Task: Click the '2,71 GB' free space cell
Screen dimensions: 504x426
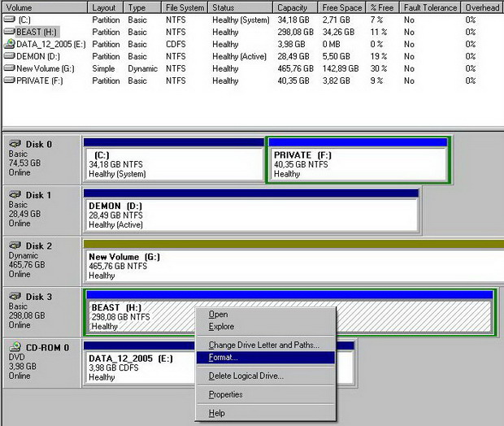Action: (x=337, y=20)
